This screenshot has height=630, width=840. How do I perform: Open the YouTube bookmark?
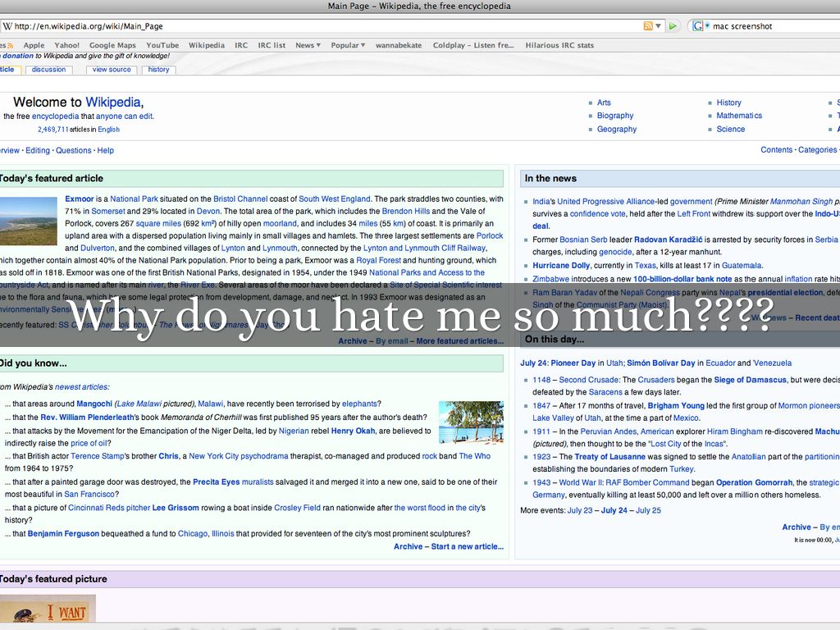pos(162,45)
